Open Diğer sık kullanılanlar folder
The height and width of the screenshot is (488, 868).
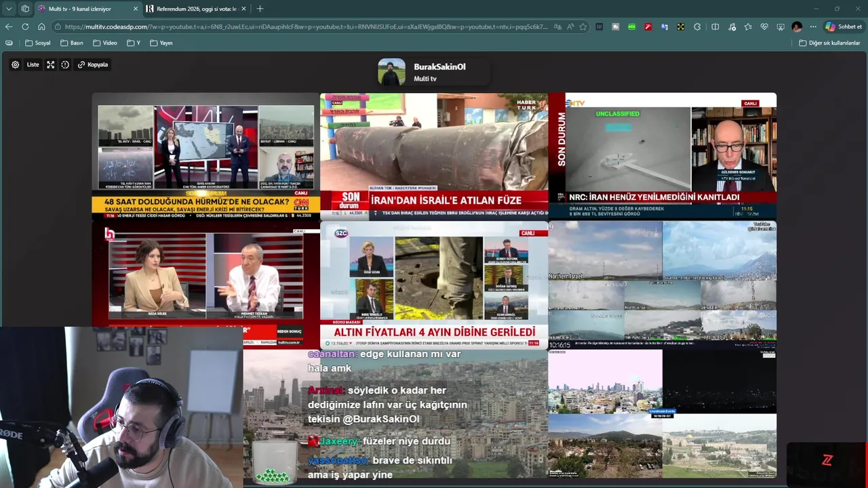pos(829,43)
